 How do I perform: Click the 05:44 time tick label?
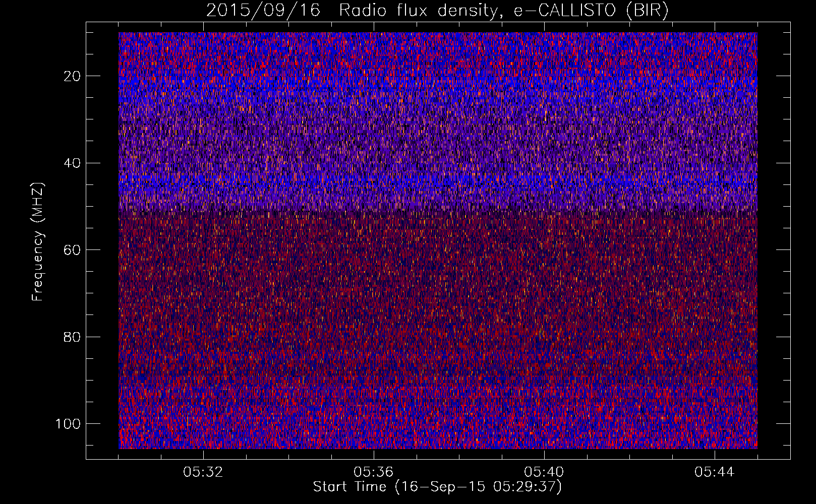coord(715,472)
